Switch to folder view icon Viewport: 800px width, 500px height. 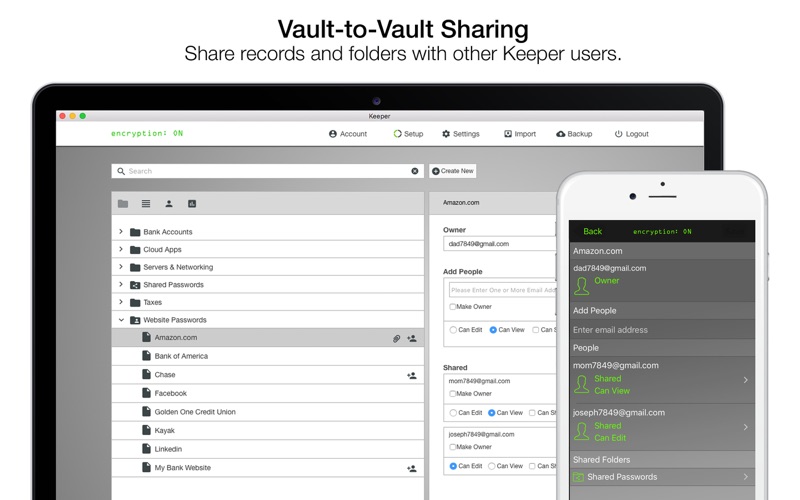[x=123, y=204]
